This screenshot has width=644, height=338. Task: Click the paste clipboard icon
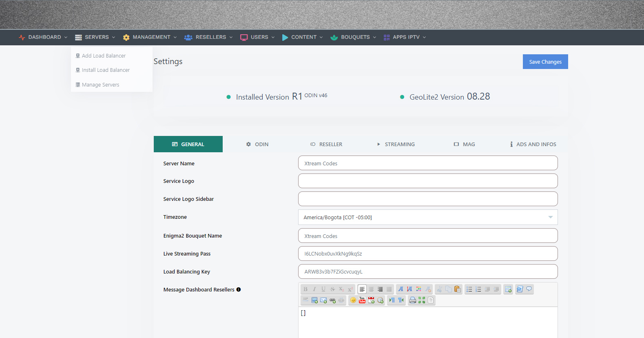coord(458,289)
